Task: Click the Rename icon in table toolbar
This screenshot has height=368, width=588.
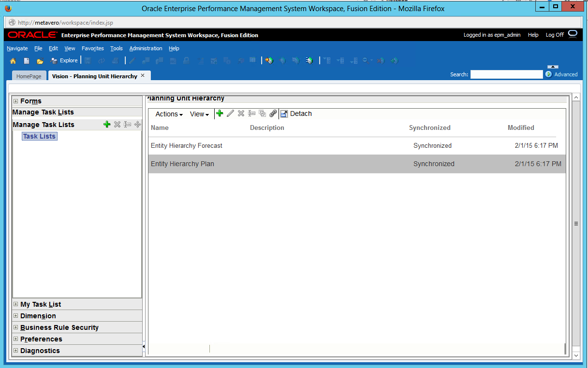Action: point(251,113)
